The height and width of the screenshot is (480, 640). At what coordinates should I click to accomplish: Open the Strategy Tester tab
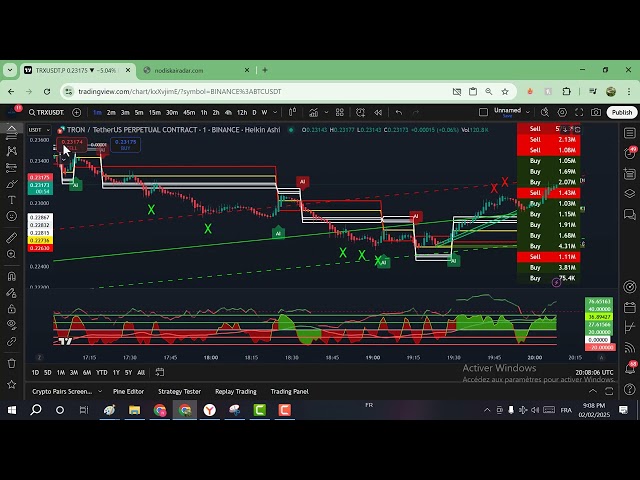(179, 391)
